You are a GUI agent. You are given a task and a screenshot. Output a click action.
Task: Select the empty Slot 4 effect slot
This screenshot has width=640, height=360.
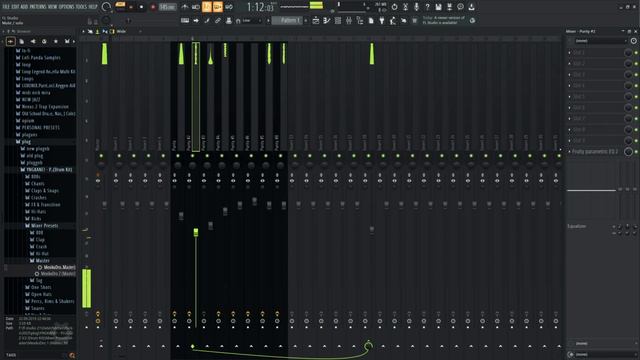coord(598,86)
